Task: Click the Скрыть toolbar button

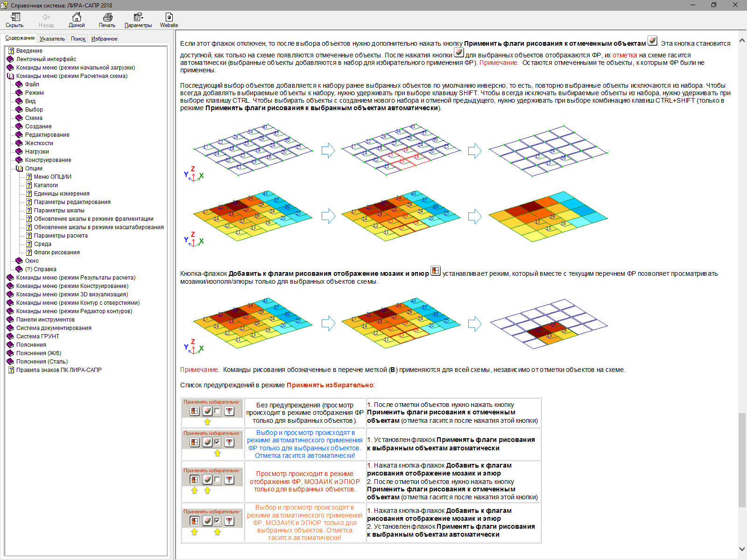Action: click(x=15, y=20)
